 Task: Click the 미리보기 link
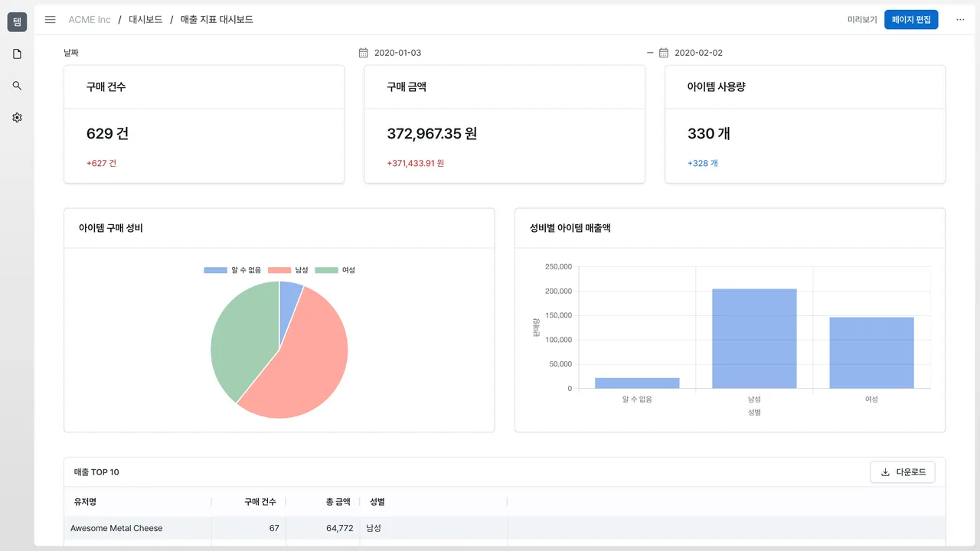[x=862, y=20]
